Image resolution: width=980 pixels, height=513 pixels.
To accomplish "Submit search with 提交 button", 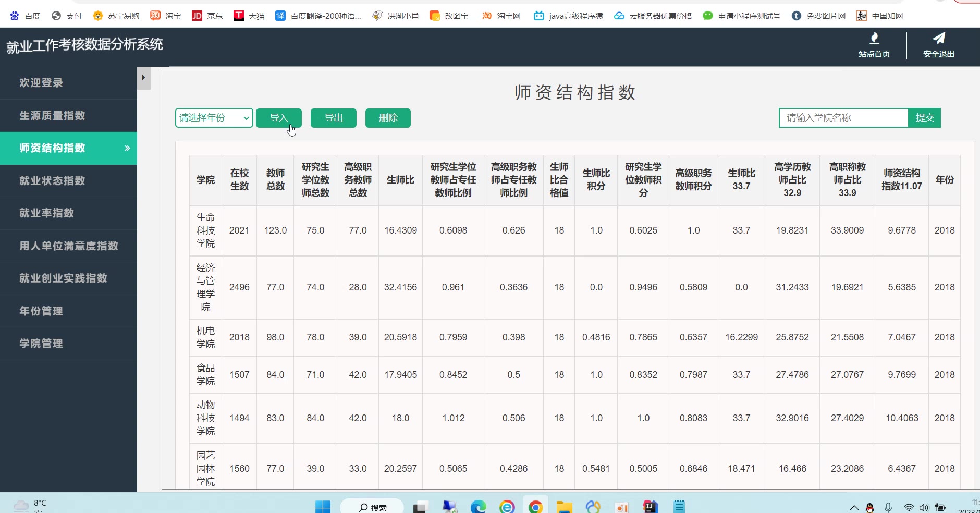I will [924, 118].
